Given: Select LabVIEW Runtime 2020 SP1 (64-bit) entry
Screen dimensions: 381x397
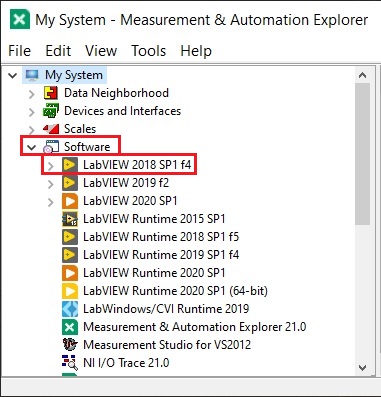Looking at the screenshot, I should pyautogui.click(x=175, y=291).
